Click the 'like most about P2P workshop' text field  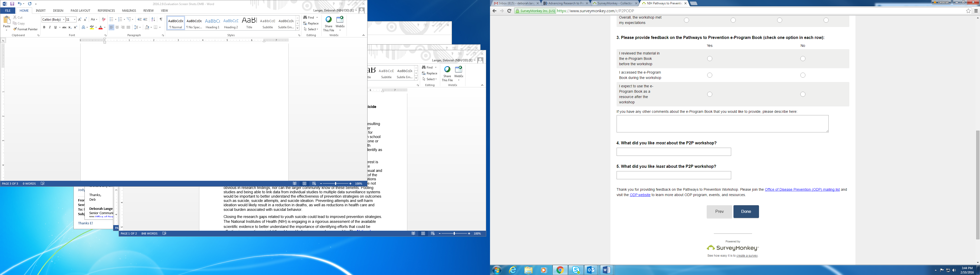tap(673, 152)
